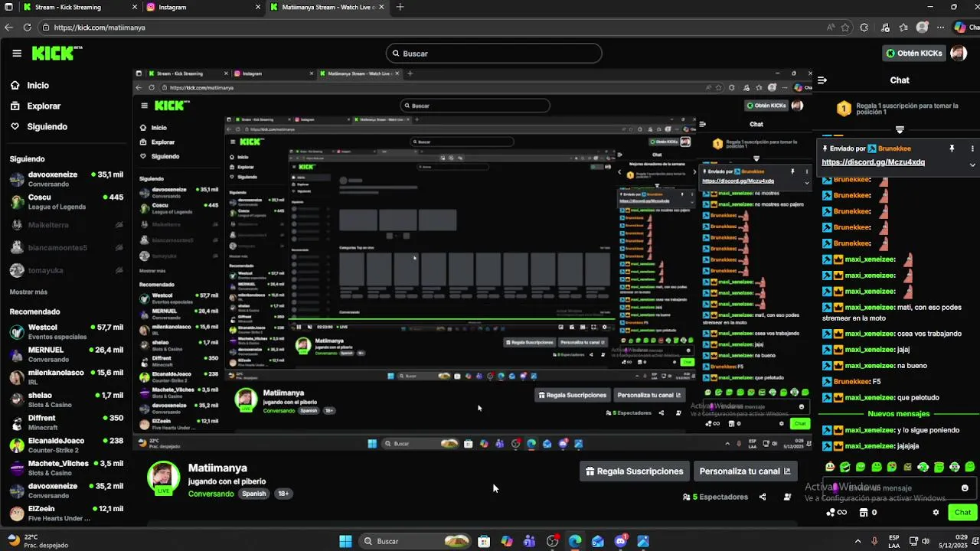Open the chat shop store icon
980x551 pixels.
[x=864, y=513]
